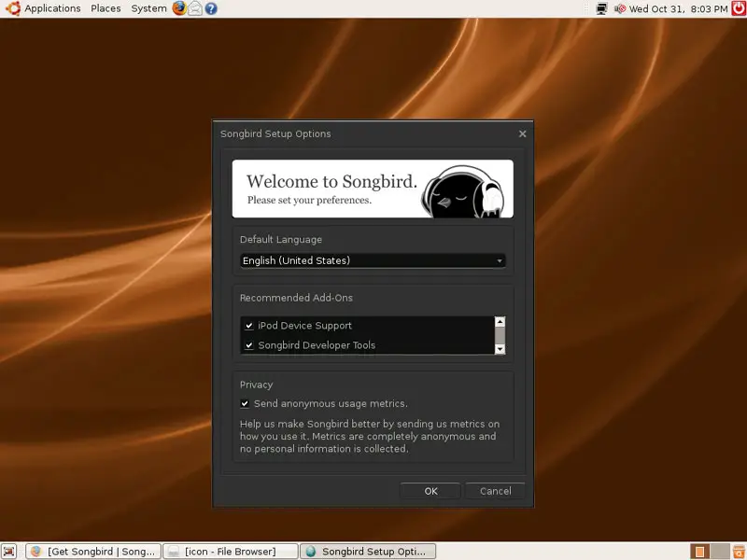Disable Send anonymous usage metrics

(x=245, y=404)
